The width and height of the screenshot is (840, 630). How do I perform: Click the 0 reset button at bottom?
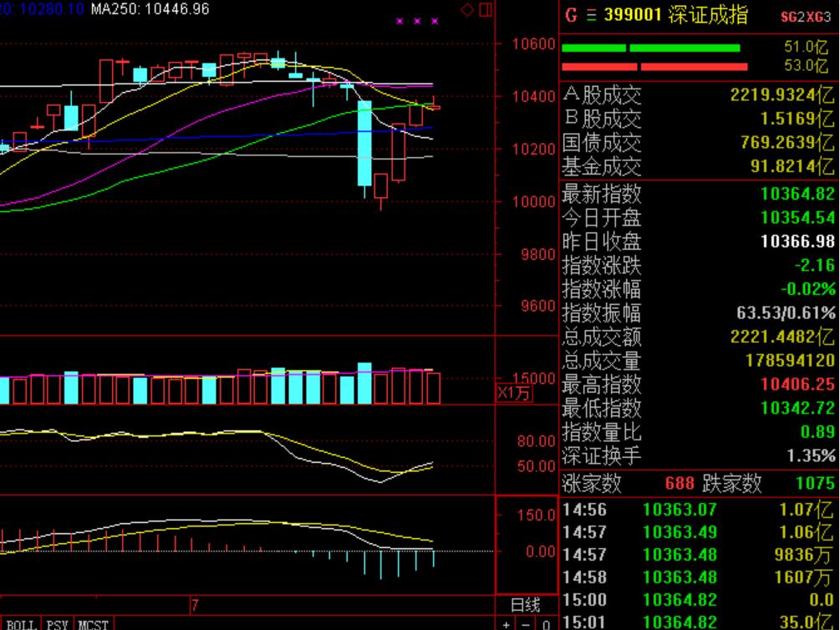coord(546,625)
